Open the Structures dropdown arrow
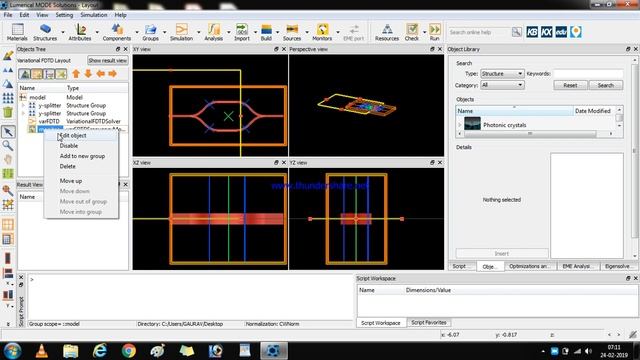 [x=63, y=32]
